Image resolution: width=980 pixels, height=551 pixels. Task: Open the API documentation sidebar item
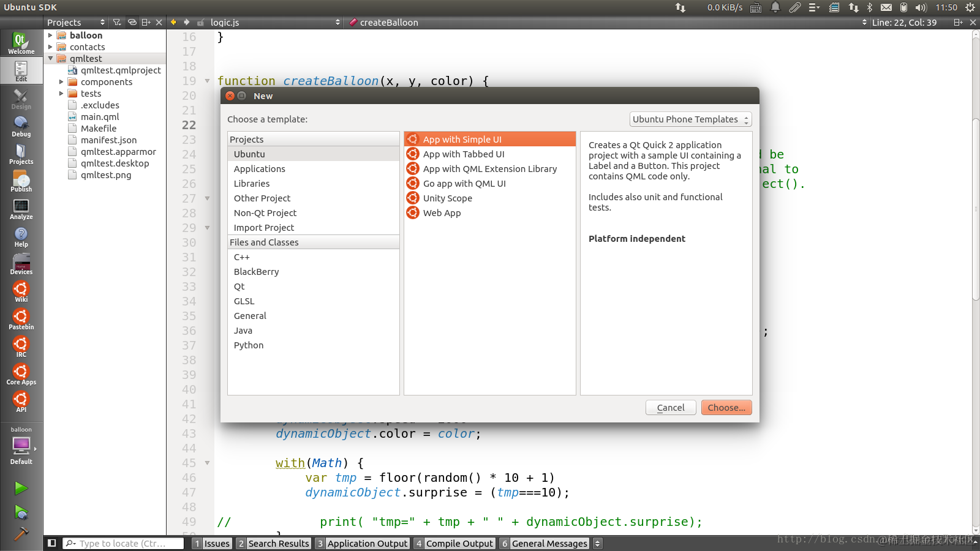pos(21,402)
